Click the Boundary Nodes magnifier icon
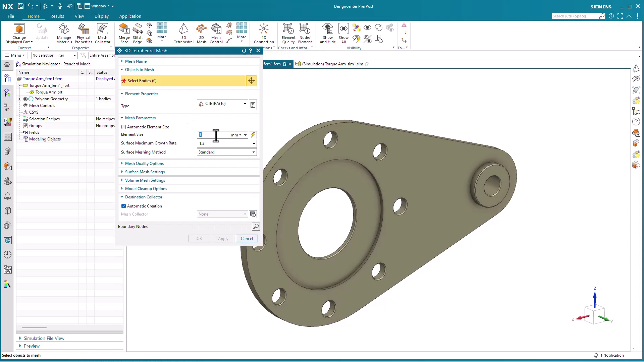This screenshot has width=644, height=362. [x=256, y=227]
